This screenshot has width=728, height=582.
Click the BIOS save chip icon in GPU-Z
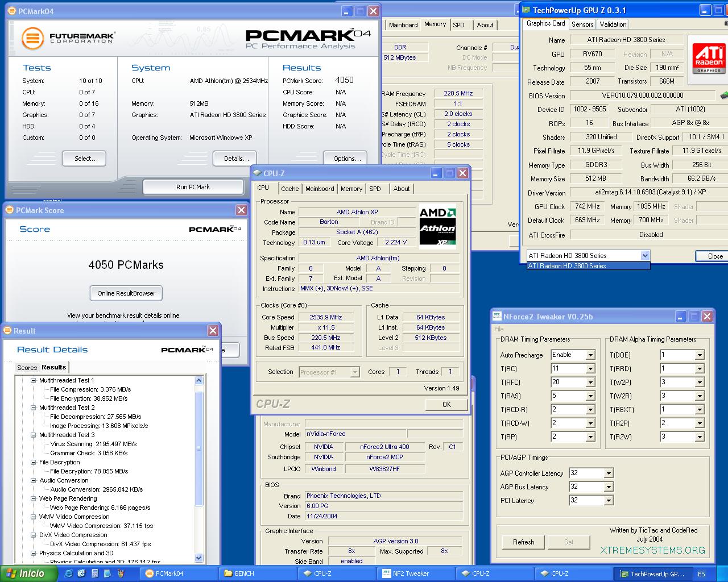724,95
